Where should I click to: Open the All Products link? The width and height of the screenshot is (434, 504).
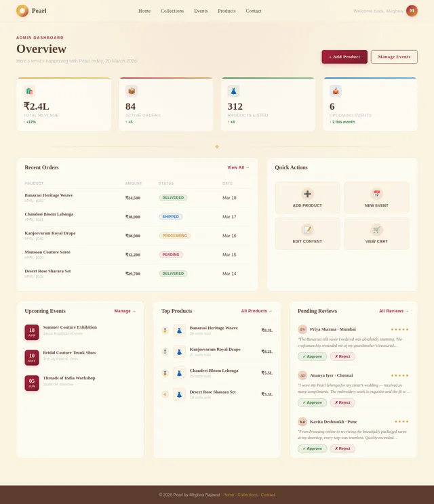tap(257, 311)
